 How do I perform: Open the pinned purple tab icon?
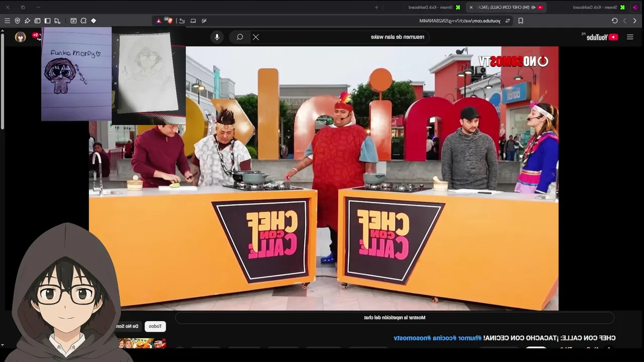[635, 7]
